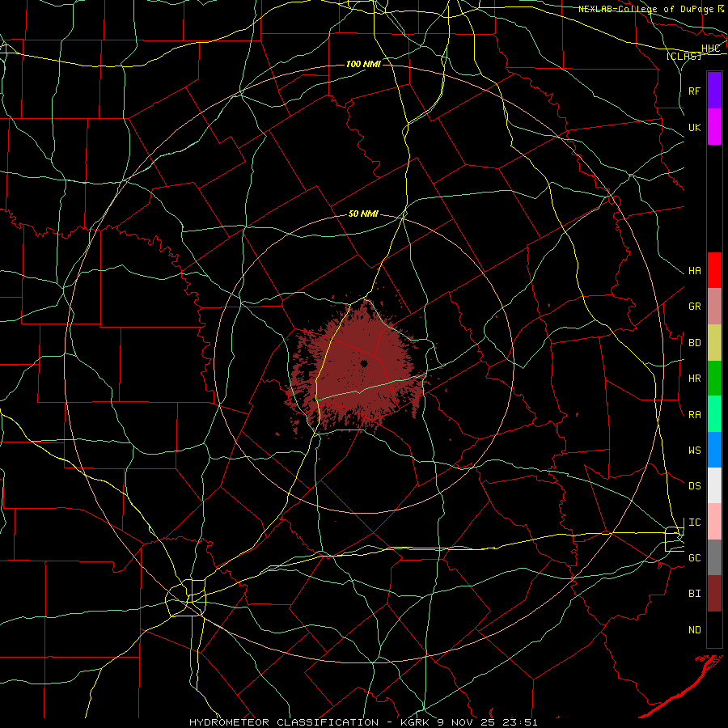Click the 'ND' legend label

coord(695,630)
